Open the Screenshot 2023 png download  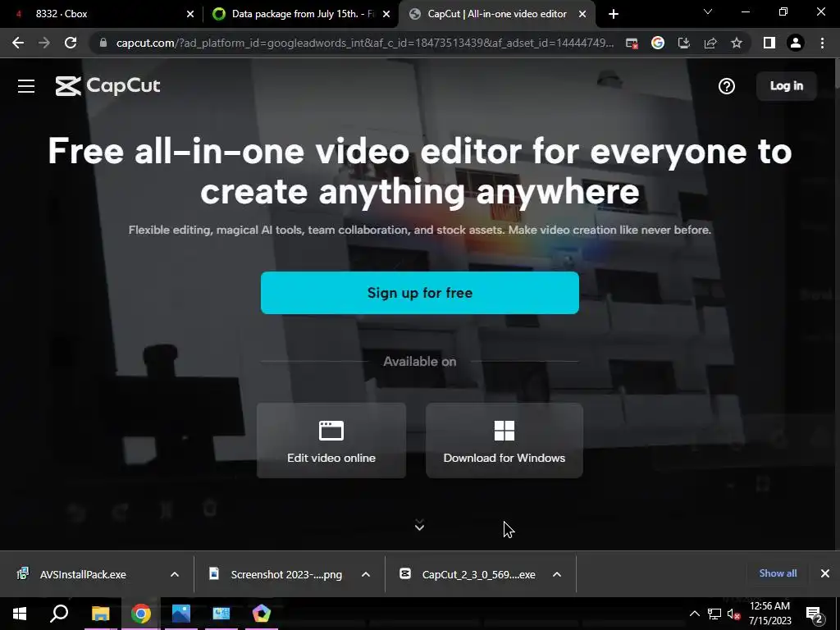286,574
